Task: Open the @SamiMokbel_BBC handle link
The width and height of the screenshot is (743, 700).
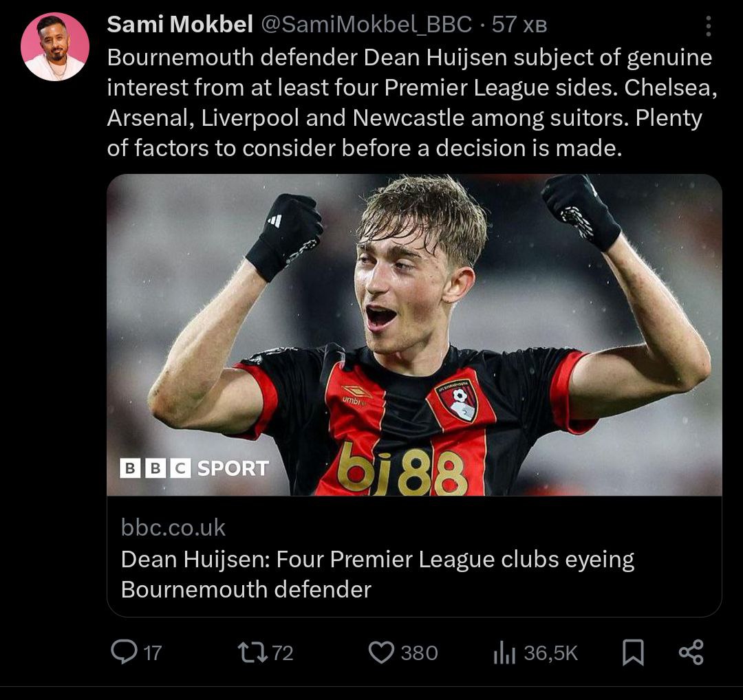Action: pyautogui.click(x=365, y=25)
